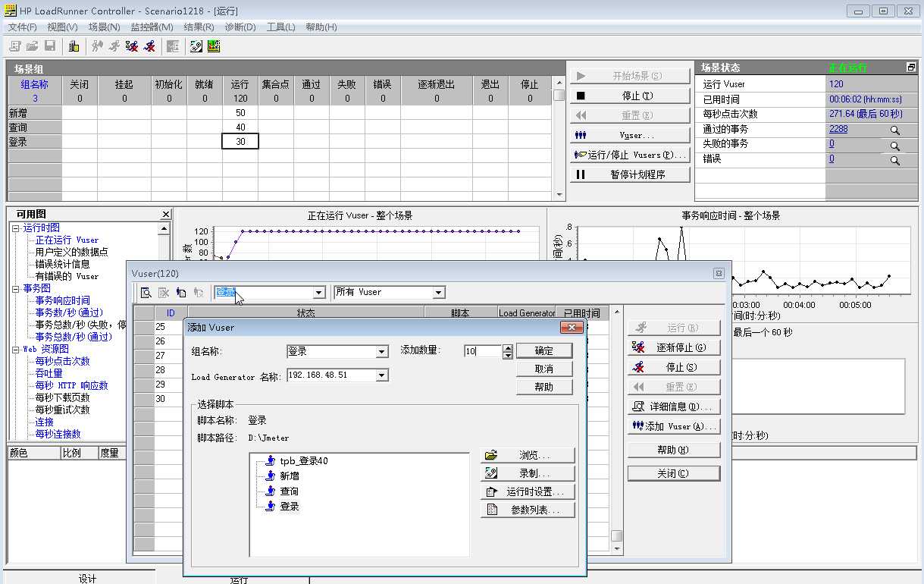Image resolution: width=924 pixels, height=584 pixels.
Task: Click the greyed-out Run Vusers runner icon
Action: (x=114, y=46)
